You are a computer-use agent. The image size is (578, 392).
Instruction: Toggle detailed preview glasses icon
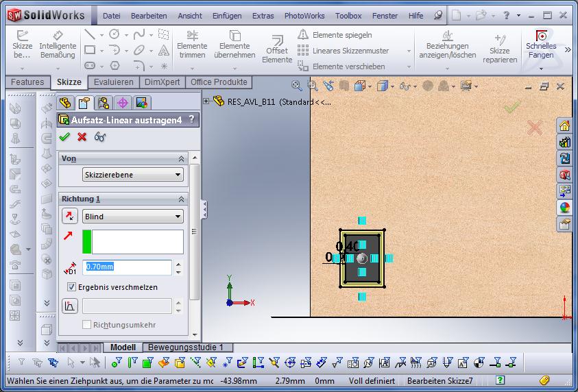(x=100, y=136)
